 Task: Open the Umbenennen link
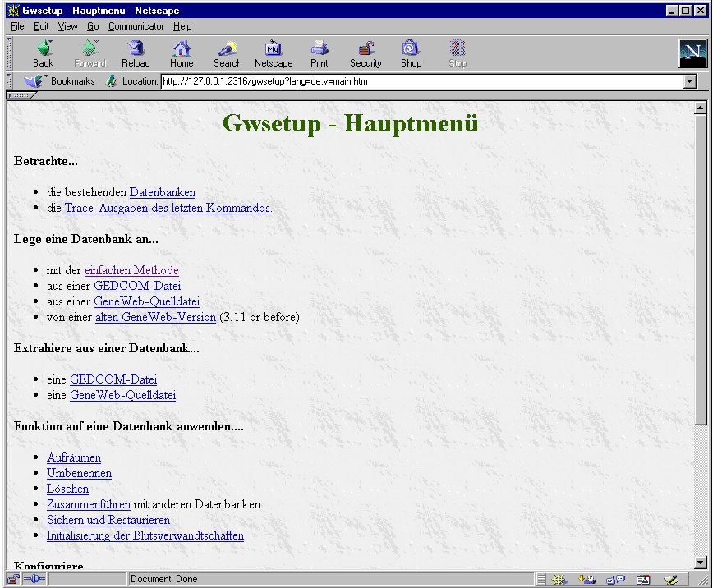tap(79, 473)
